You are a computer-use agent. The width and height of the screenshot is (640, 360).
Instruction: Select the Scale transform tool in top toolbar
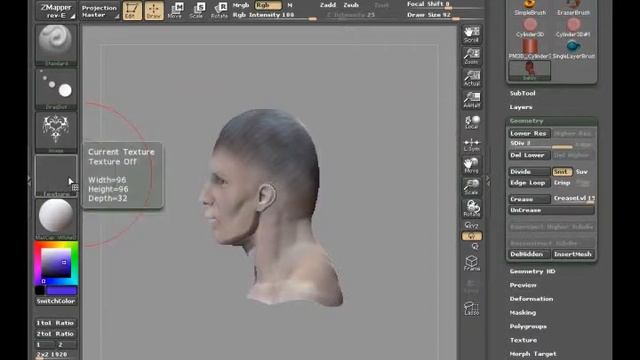point(197,10)
